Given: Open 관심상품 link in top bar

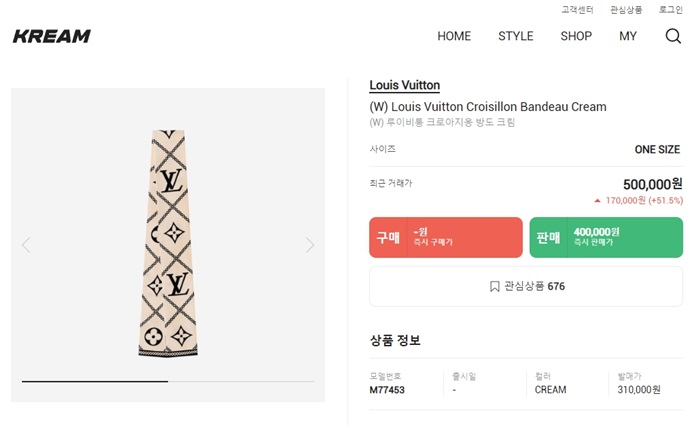Looking at the screenshot, I should pyautogui.click(x=627, y=10).
